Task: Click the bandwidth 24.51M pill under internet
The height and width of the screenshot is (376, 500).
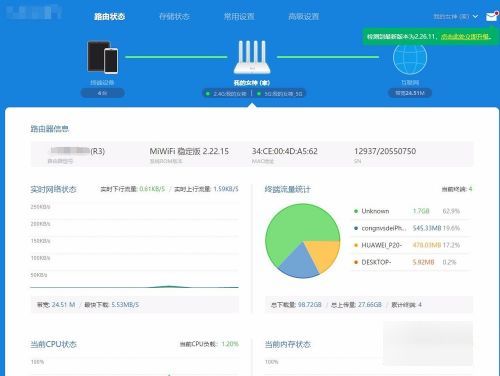Action: click(410, 93)
